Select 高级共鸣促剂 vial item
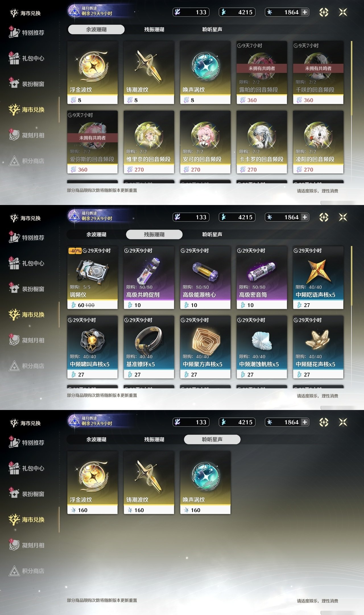 pos(149,278)
